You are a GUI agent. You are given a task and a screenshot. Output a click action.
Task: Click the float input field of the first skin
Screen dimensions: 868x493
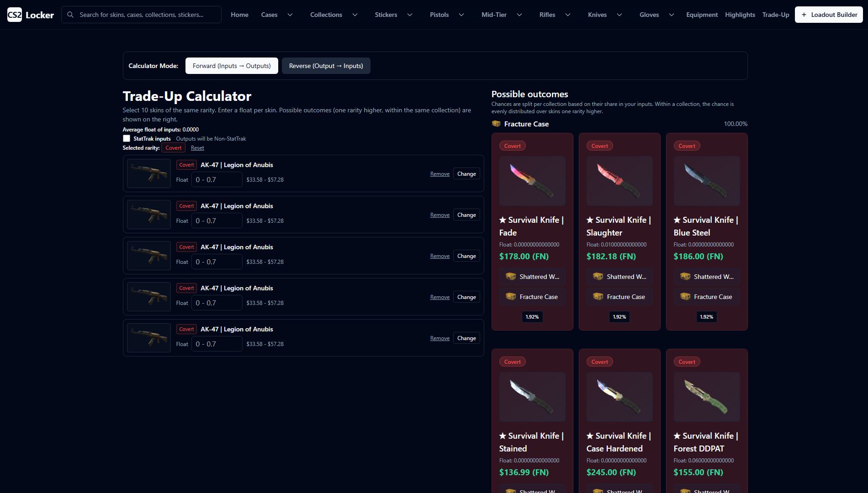coord(217,179)
